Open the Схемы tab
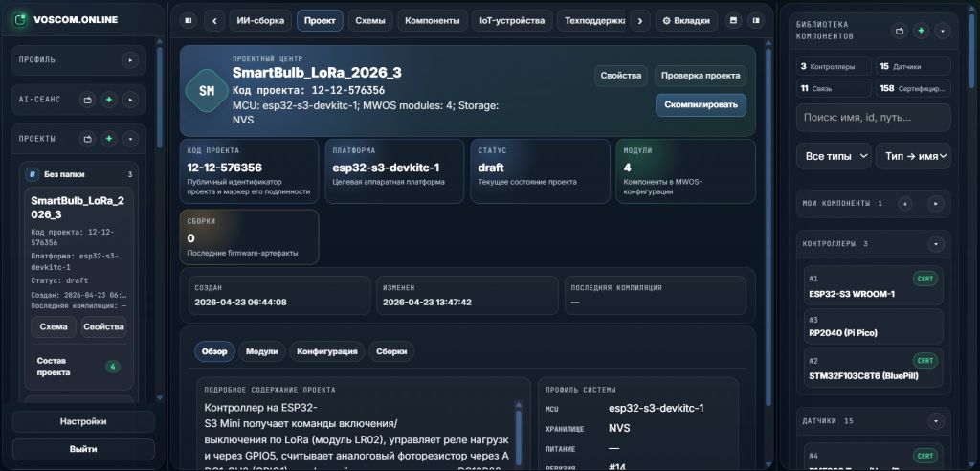 click(370, 21)
